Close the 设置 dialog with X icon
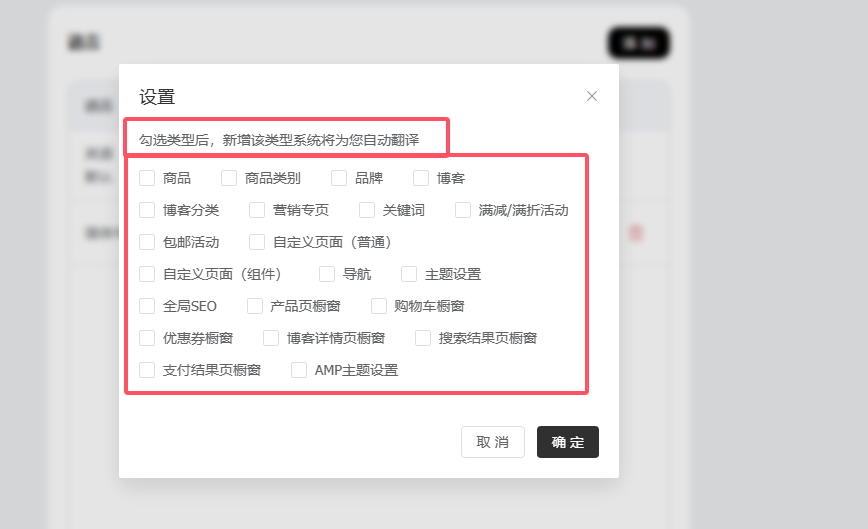868x529 pixels. (592, 96)
